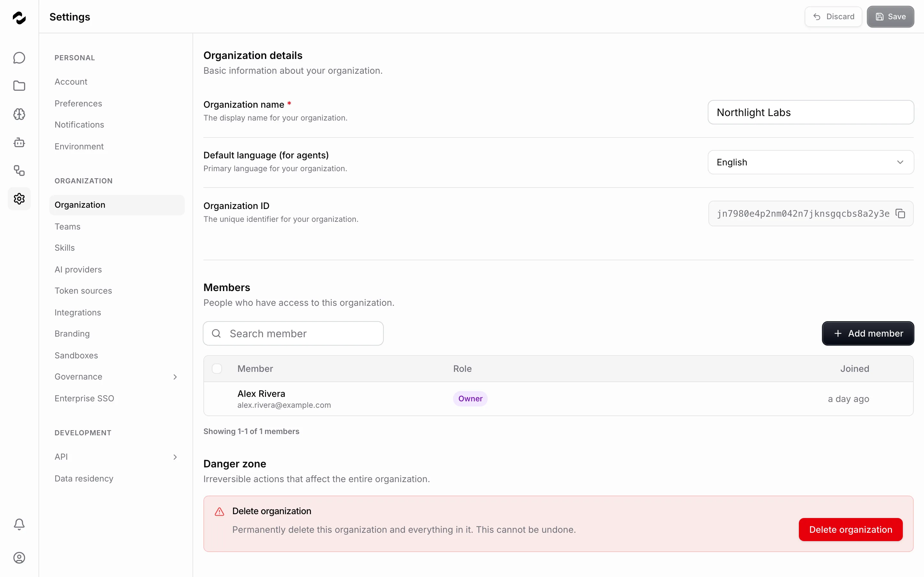Click the brain icon in sidebar

[19, 114]
